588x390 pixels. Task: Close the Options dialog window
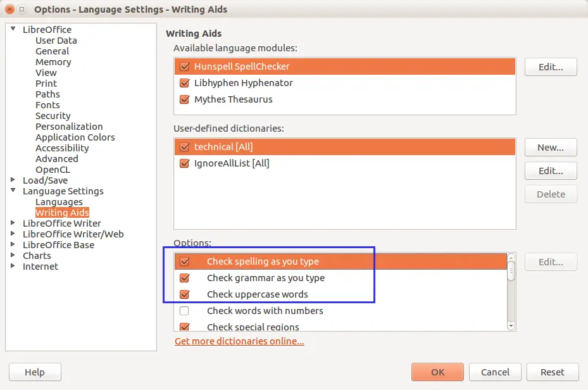[10, 9]
